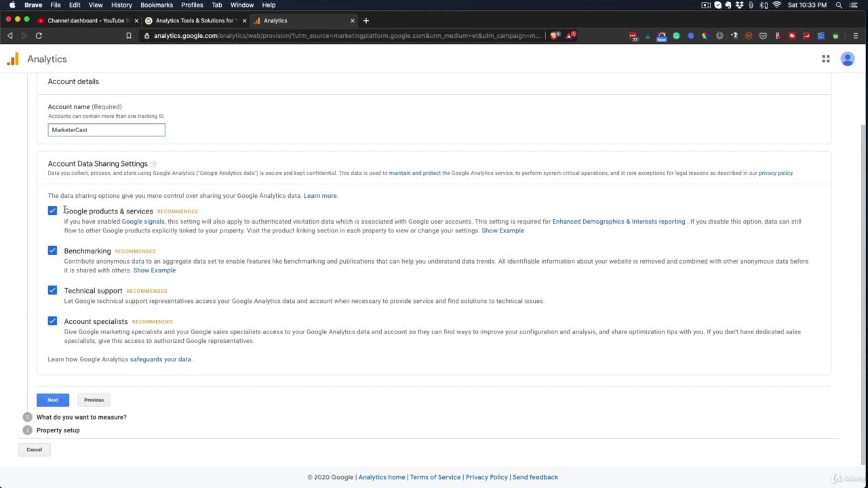Uncheck Google products & services checkbox
This screenshot has height=488, width=868.
[x=52, y=211]
